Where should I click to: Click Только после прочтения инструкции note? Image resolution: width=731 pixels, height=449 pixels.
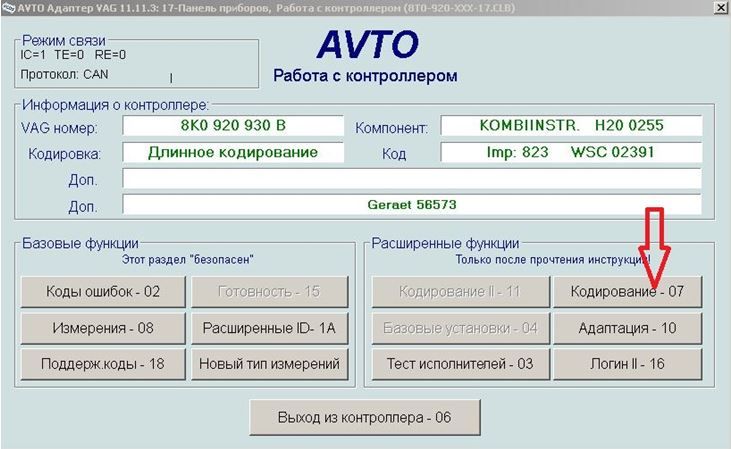click(x=552, y=260)
